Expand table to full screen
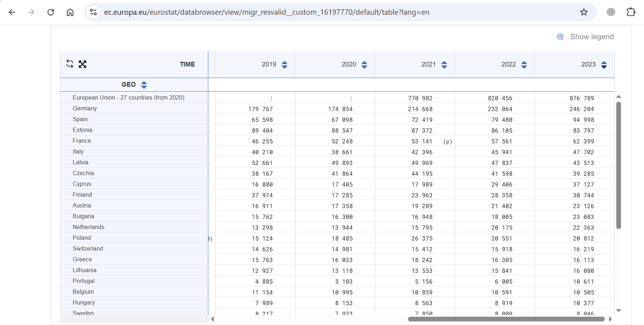This screenshot has height=325, width=644. [82, 64]
